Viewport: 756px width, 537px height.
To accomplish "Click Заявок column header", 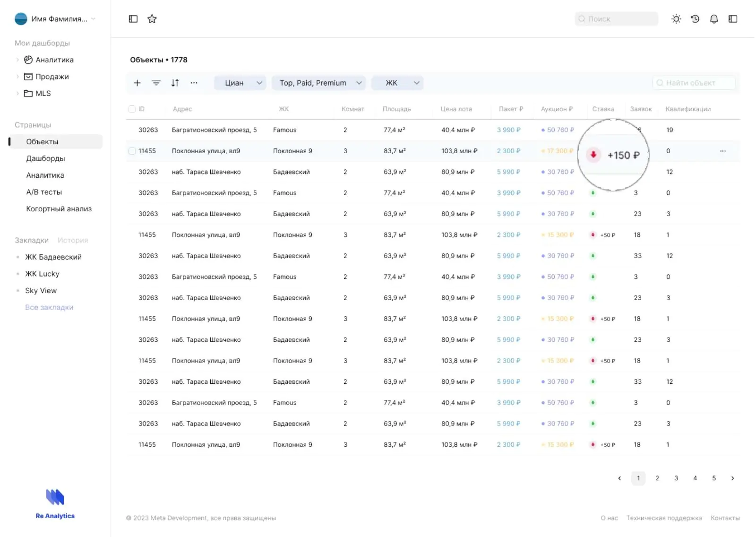I will [x=641, y=109].
